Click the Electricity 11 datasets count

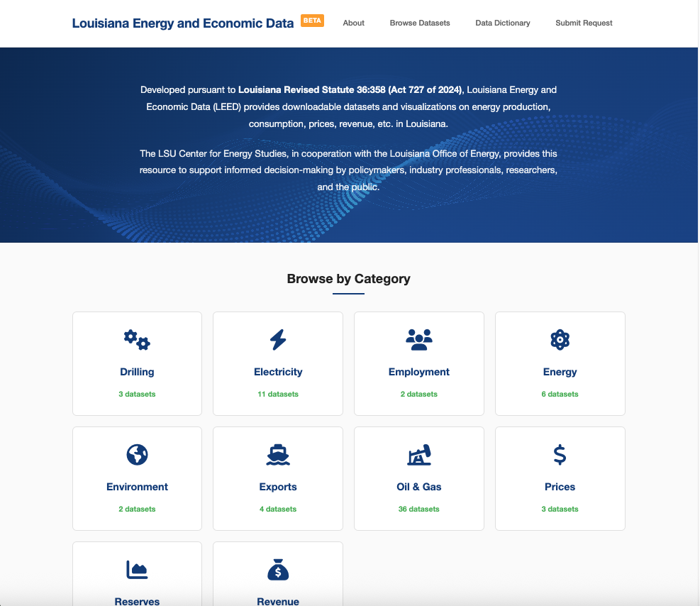(278, 394)
